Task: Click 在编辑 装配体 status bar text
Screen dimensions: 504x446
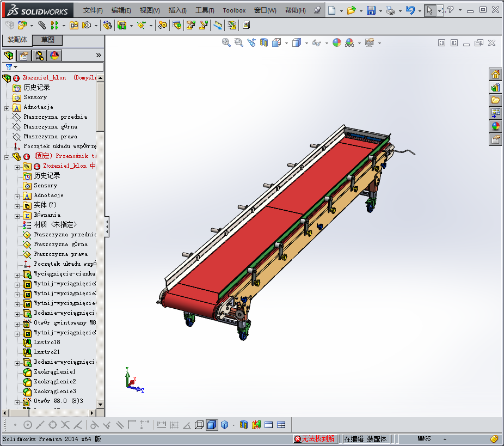Action: click(365, 439)
